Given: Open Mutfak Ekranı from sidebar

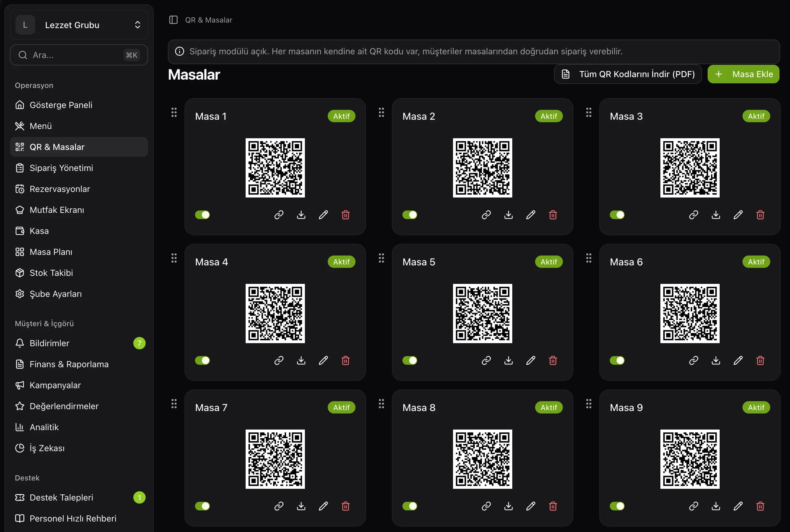Looking at the screenshot, I should (79, 210).
